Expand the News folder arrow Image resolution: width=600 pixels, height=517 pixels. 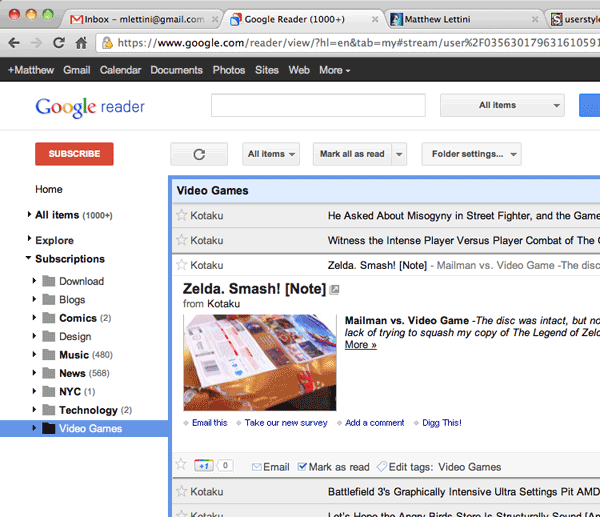tap(34, 372)
